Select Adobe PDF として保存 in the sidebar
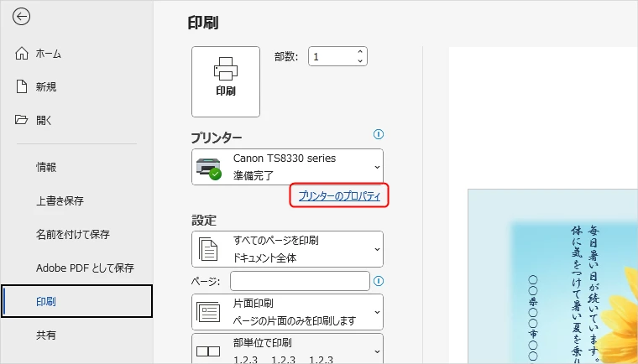638x364 pixels. [85, 268]
